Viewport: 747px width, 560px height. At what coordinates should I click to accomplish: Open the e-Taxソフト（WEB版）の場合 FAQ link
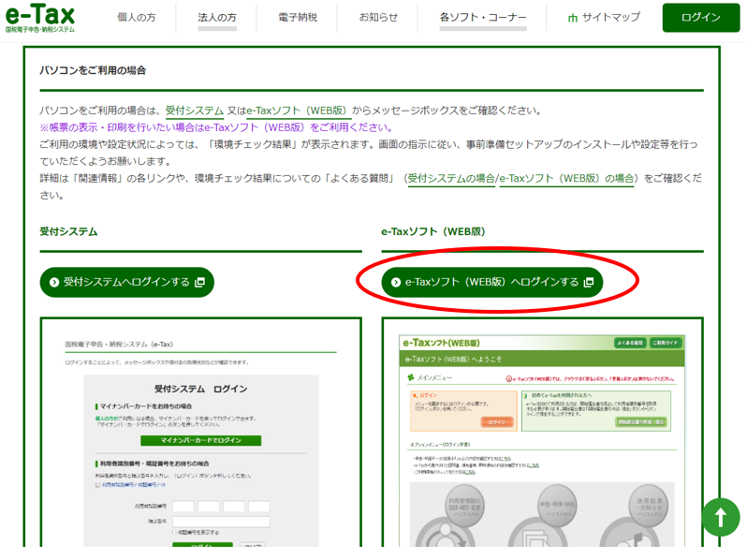point(567,178)
